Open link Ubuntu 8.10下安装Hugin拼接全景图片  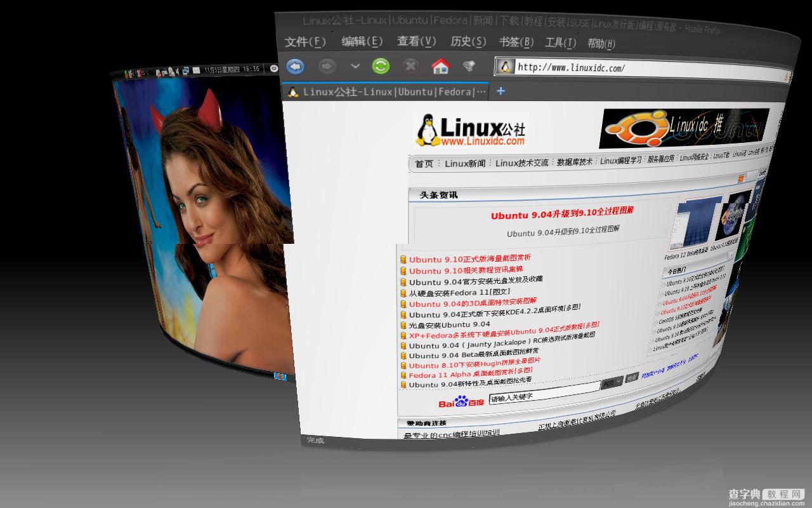click(x=475, y=363)
